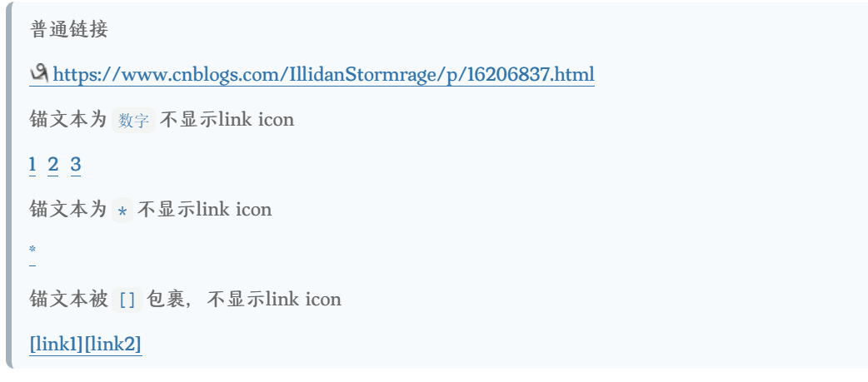Open the cnblogs IllidanStormrage URL link
The width and height of the screenshot is (868, 382).
click(323, 75)
